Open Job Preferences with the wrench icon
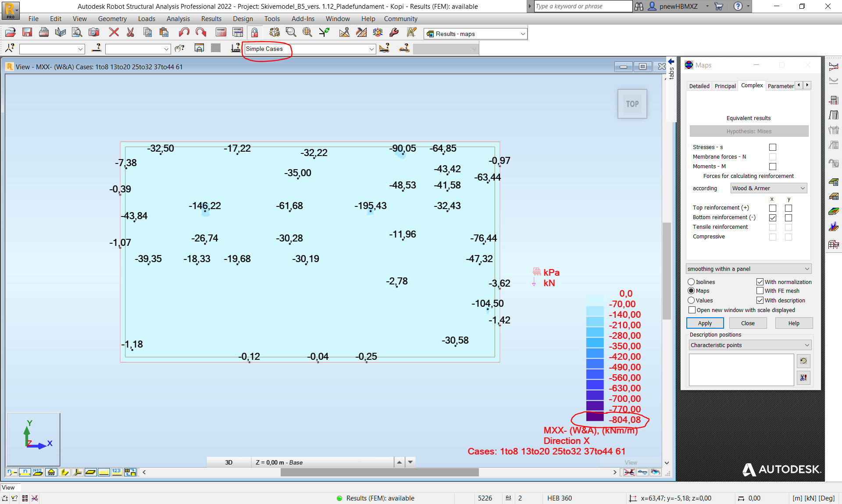 click(394, 32)
